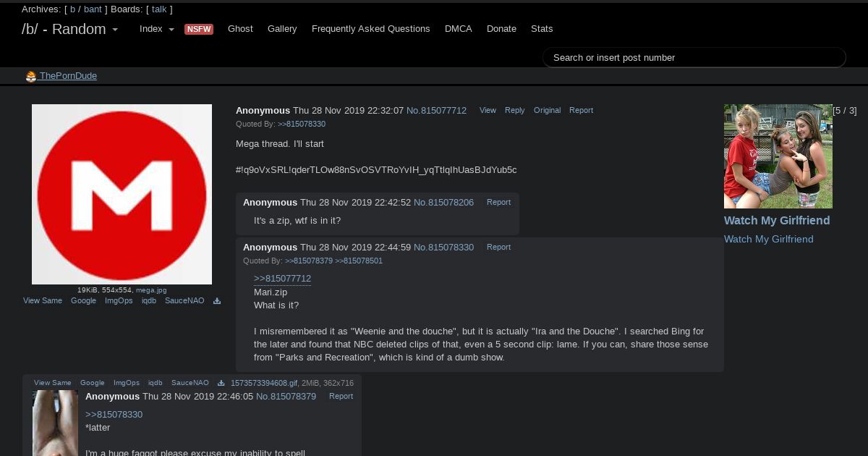Screen dimensions: 868x456
Task: Click the download icon under mega.jpg
Action: pos(217,301)
